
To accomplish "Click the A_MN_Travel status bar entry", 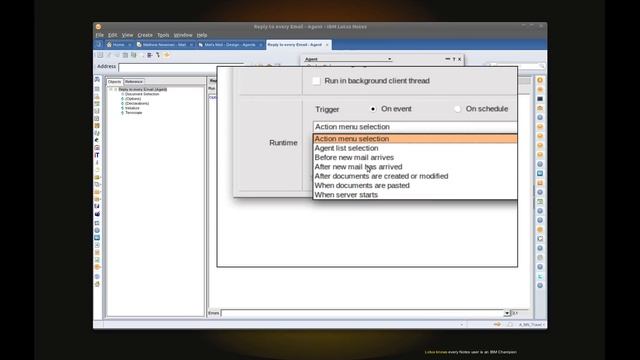I will 531,325.
